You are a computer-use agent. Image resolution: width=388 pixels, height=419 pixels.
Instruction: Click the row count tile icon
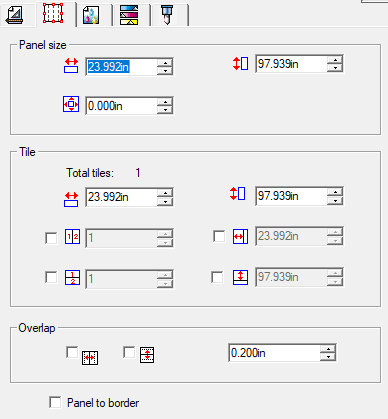tap(72, 277)
